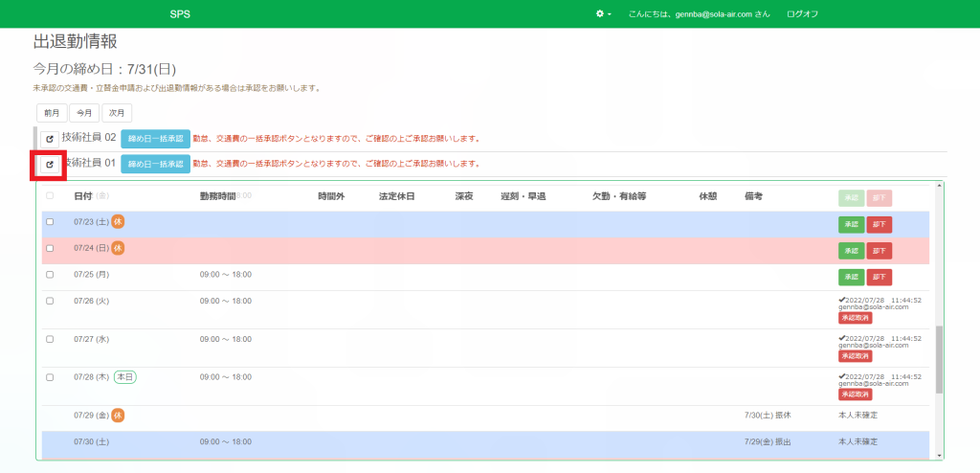980x473 pixels.
Task: Advance to next month with 次月
Action: pos(117,113)
